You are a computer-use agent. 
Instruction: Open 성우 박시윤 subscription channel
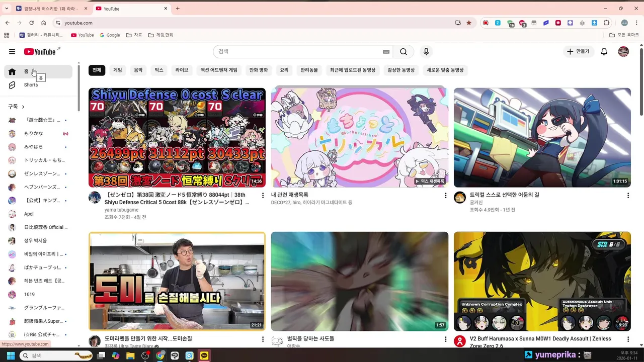tap(38, 241)
